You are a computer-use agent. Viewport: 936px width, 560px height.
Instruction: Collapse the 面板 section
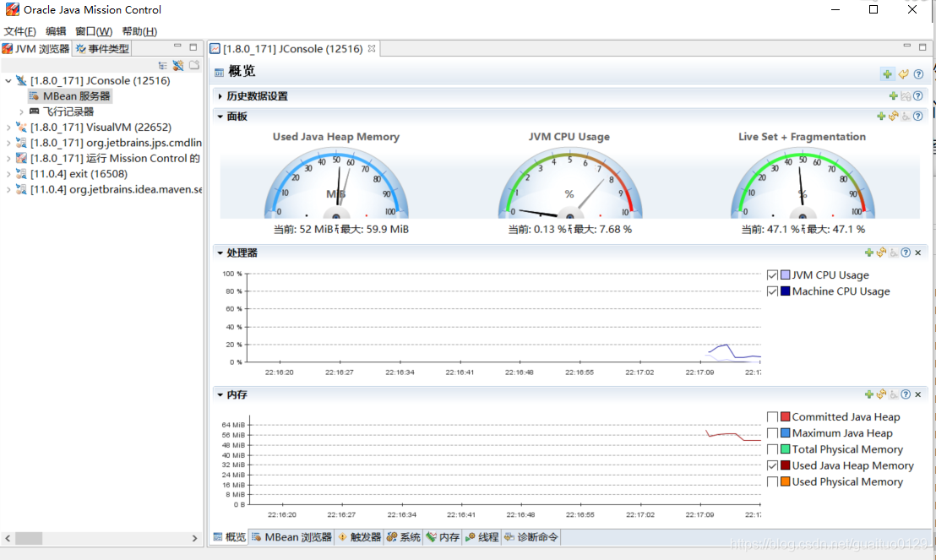[220, 117]
